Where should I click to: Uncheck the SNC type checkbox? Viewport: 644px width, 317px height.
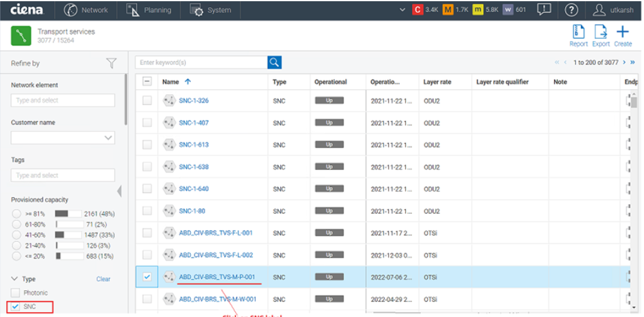15,307
